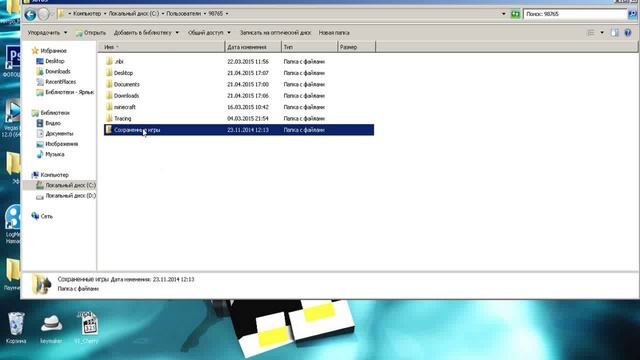Open the Корзина desktop icon
Viewport: 640px width, 360px height.
16,328
